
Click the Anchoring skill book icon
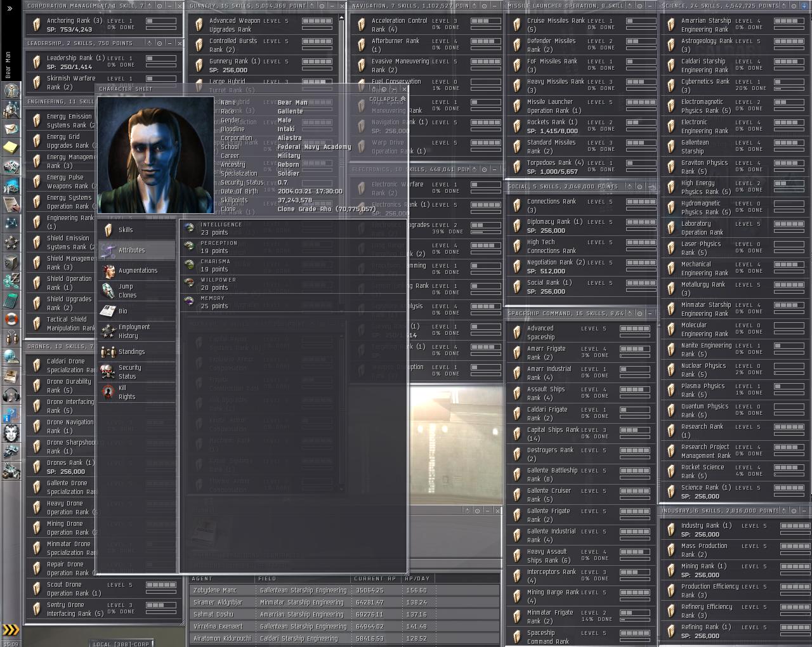click(x=36, y=25)
